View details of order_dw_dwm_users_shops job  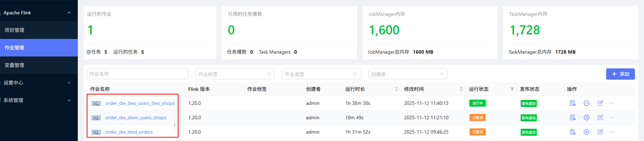tap(573, 117)
